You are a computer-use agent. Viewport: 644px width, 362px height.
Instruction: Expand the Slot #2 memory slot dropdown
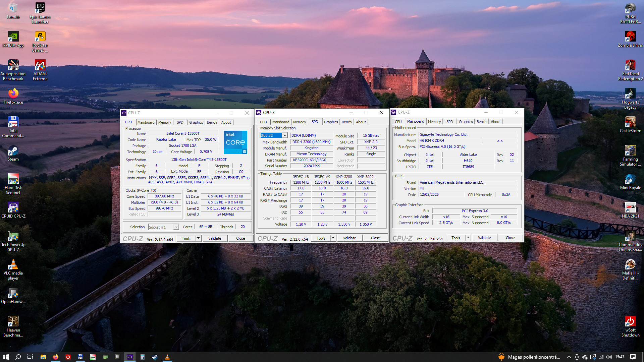point(285,135)
